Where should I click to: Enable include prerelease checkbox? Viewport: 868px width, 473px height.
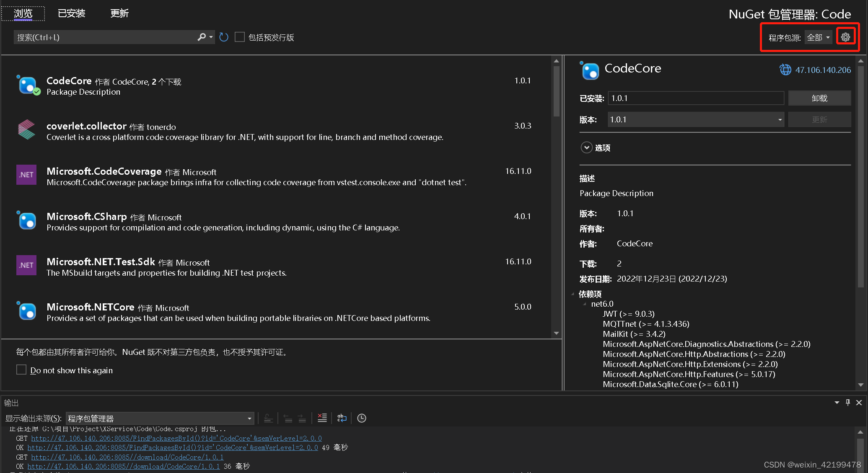point(240,37)
